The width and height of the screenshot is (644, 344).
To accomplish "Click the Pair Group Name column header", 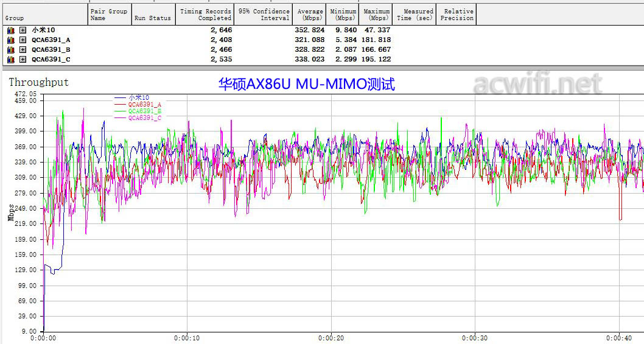I will pos(110,15).
